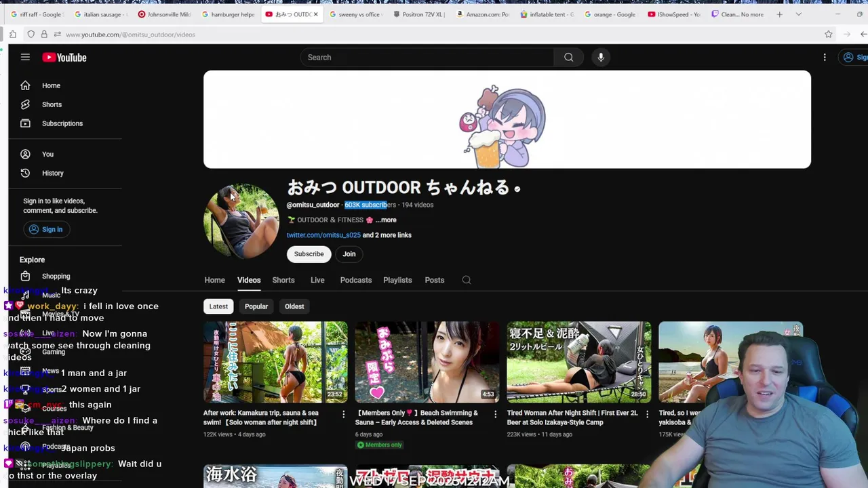Start voice search with microphone icon
868x488 pixels.
click(601, 58)
